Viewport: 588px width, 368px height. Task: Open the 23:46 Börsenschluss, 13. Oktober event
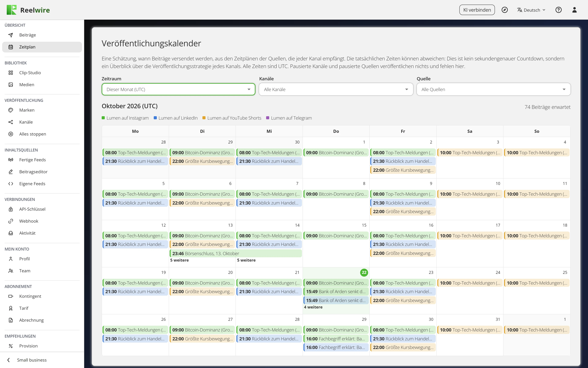pyautogui.click(x=236, y=253)
